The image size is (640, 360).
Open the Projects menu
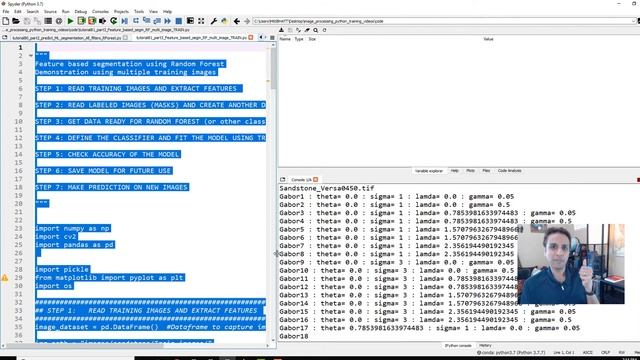point(121,11)
